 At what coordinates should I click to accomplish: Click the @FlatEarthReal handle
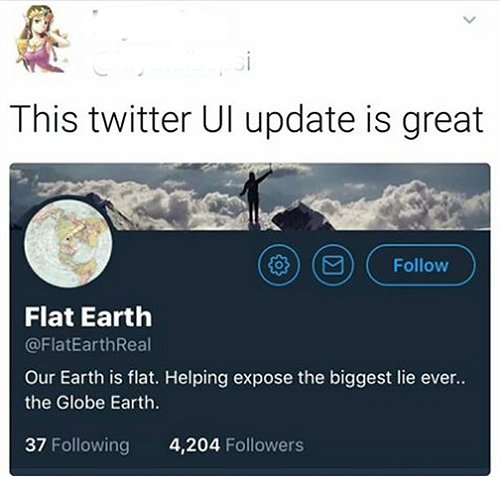click(x=88, y=344)
